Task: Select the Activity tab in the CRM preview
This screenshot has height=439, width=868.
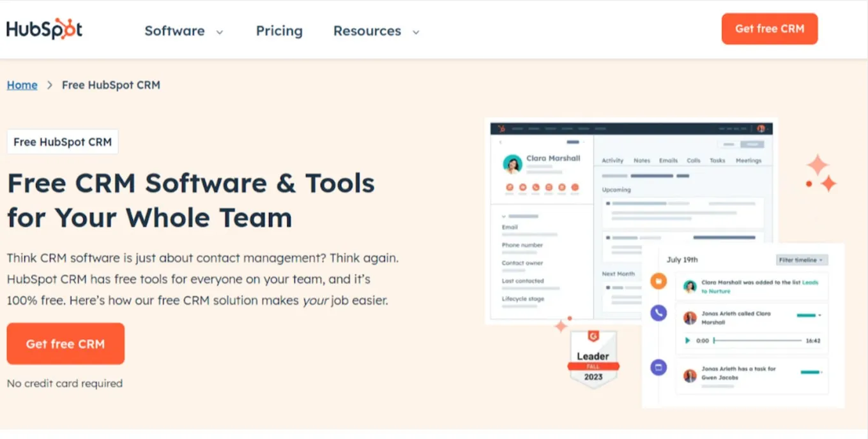Action: [613, 161]
